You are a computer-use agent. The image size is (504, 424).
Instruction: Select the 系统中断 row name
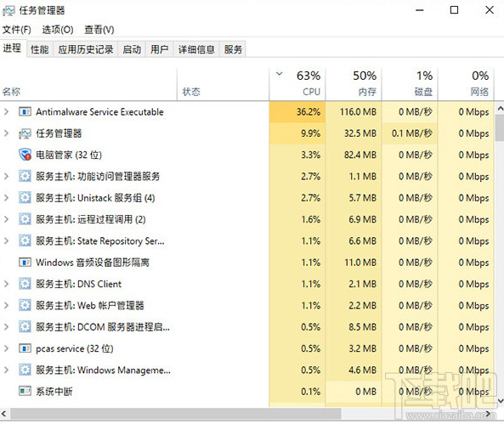pos(54,391)
